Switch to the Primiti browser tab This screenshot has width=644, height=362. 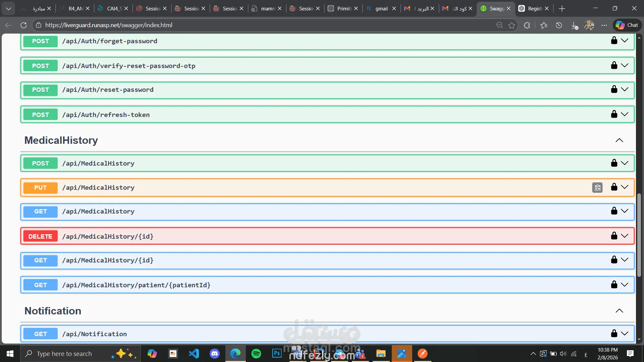[x=343, y=9]
